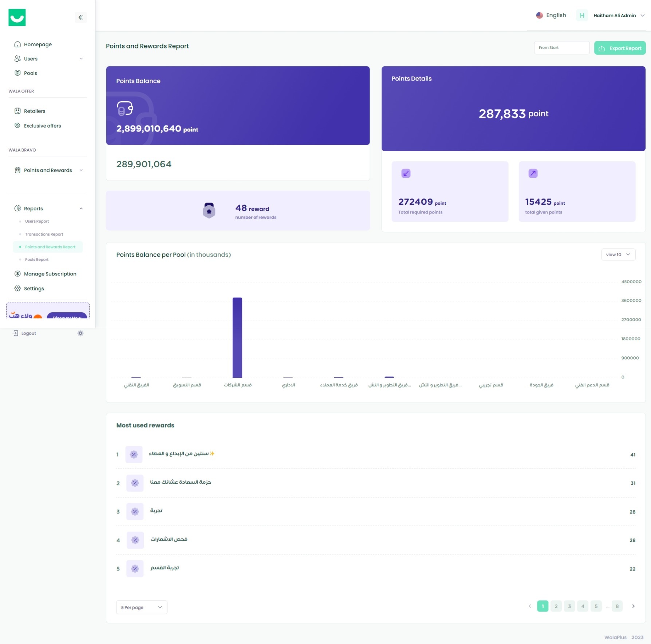Viewport: 651px width, 644px height.
Task: Switch language via English selector
Action: 551,15
